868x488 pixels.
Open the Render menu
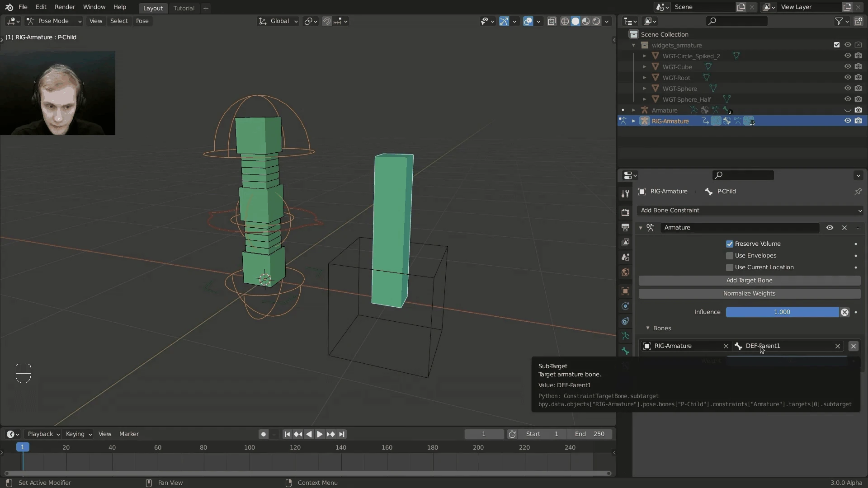[65, 7]
